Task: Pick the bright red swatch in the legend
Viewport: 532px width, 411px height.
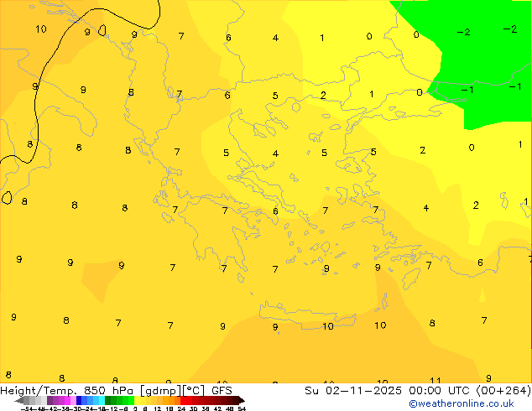Action: 183,400
